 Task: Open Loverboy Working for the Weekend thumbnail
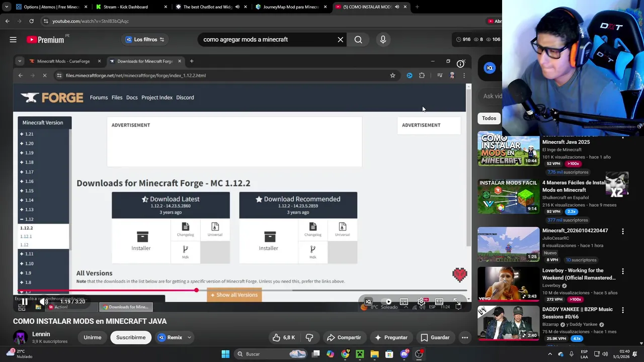coord(509,284)
